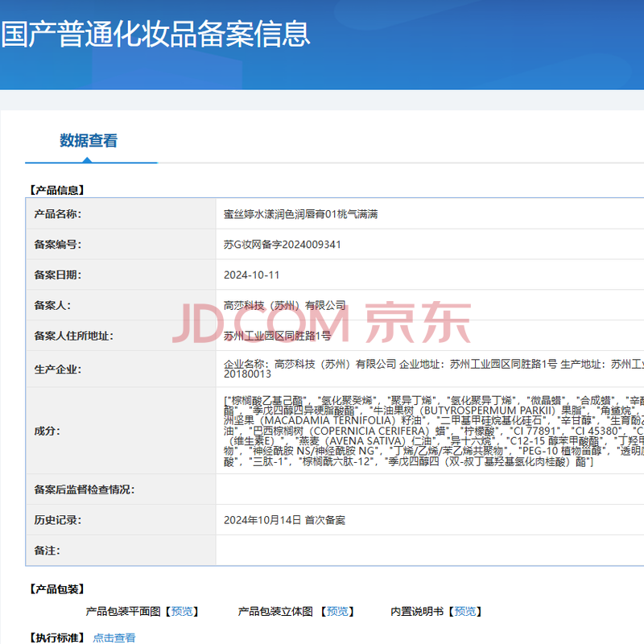Click the 【产品信息】 section heading
The image size is (644, 644).
pyautogui.click(x=56, y=190)
